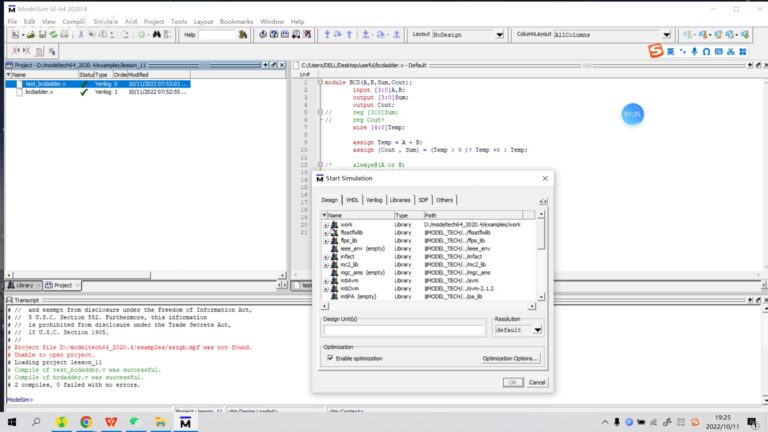
Task: Expand the mc2_lib library node
Action: click(x=326, y=265)
